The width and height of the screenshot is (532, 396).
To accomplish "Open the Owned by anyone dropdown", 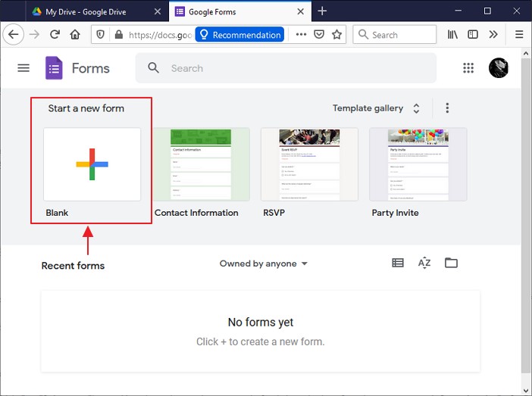I will pos(263,263).
